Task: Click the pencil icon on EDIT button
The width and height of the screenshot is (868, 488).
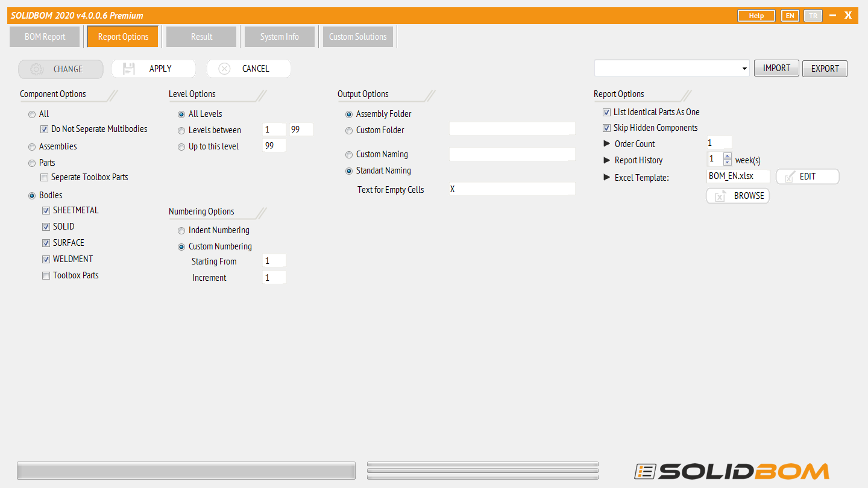Action: coord(790,177)
